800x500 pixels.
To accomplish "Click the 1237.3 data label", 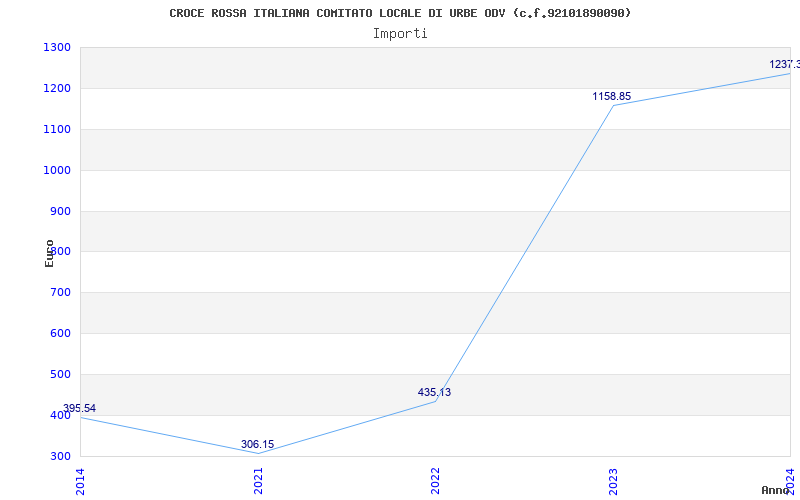I will 785,64.
